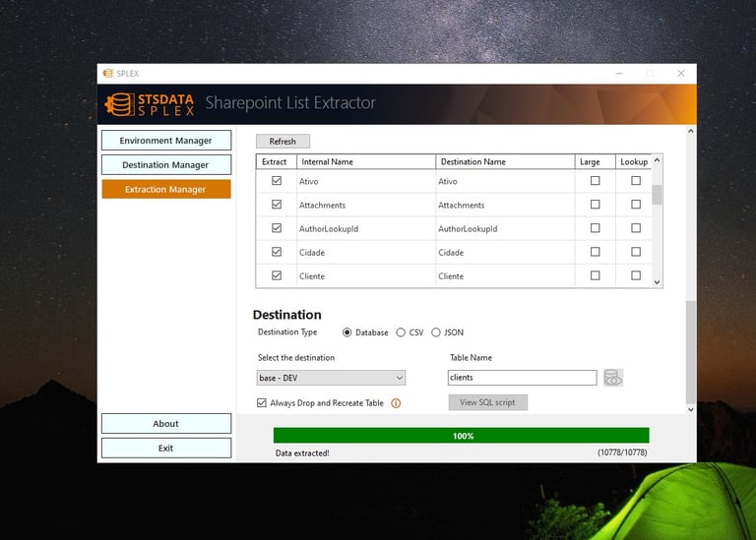
Task: Switch to Extraction Manager
Action: click(x=166, y=189)
